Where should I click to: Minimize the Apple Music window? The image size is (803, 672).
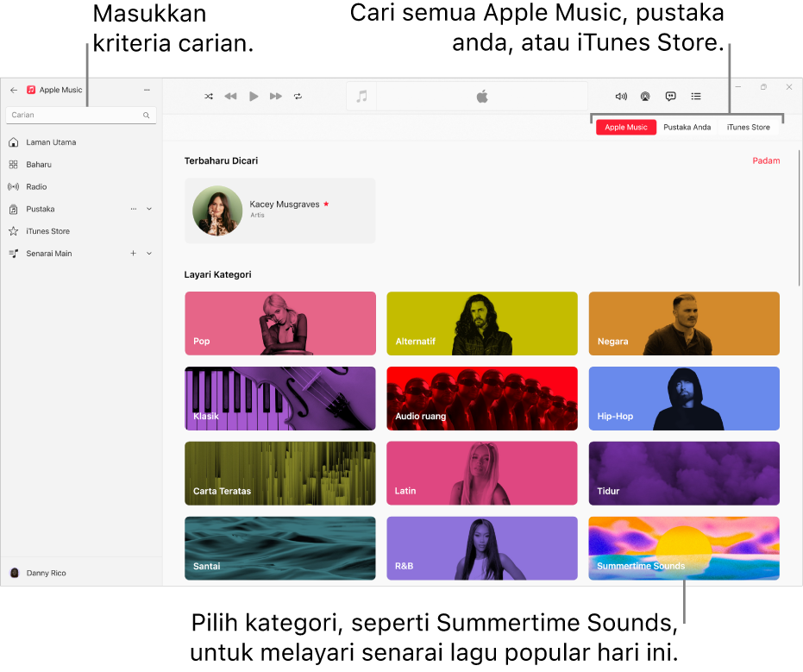point(738,87)
